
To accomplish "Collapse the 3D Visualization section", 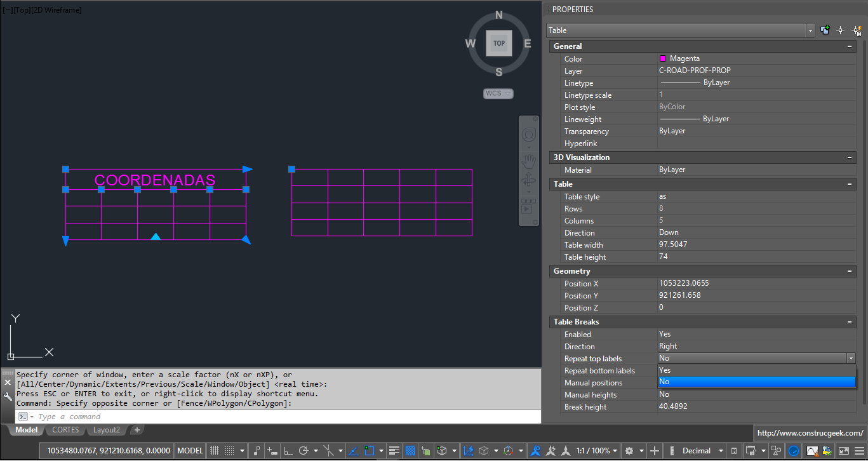I will tap(850, 157).
